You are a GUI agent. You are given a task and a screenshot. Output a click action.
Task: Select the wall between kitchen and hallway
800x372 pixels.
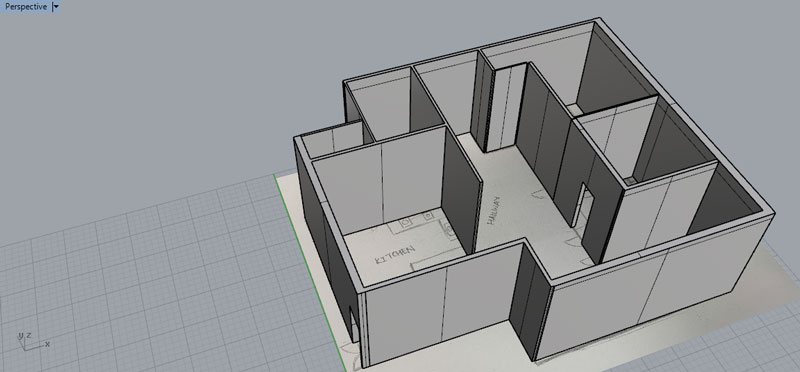(x=462, y=190)
